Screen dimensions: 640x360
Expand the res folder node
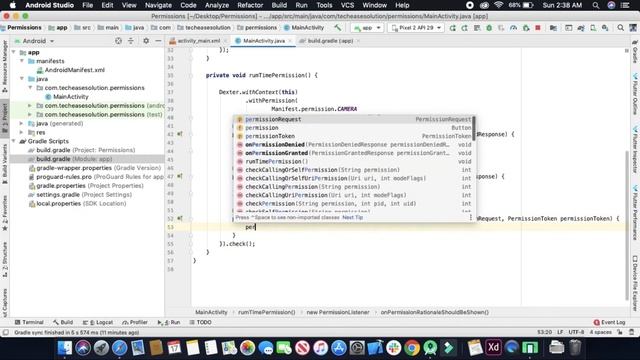point(22,132)
